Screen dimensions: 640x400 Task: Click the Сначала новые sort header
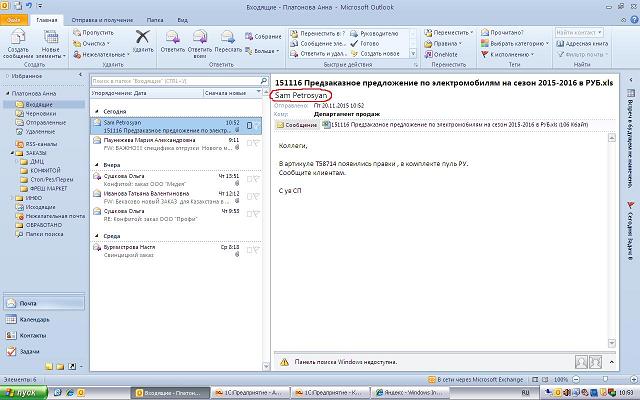(x=232, y=93)
